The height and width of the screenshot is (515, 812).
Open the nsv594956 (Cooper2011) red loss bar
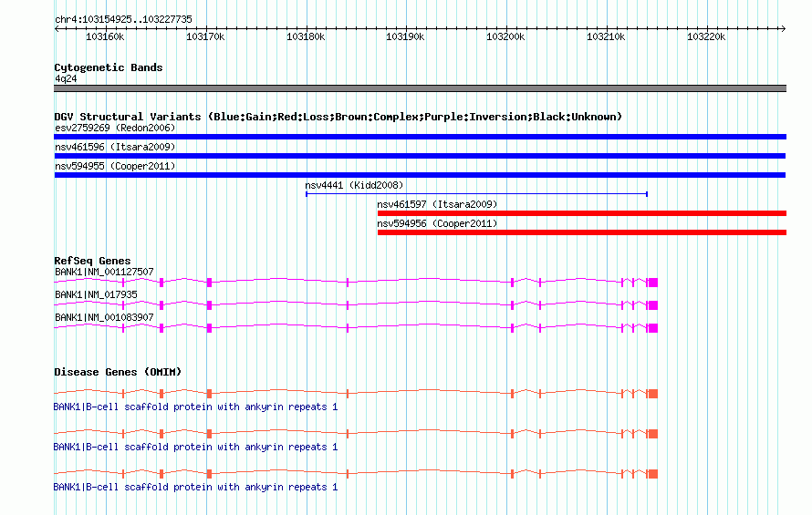582,232
